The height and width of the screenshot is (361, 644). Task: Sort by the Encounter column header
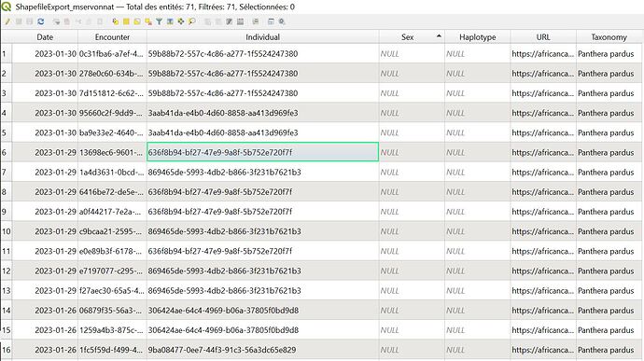click(112, 37)
